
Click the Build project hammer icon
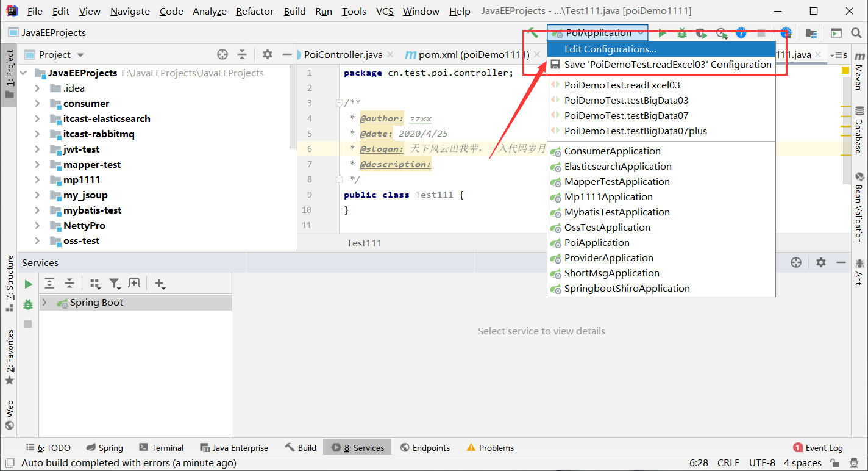coord(533,32)
